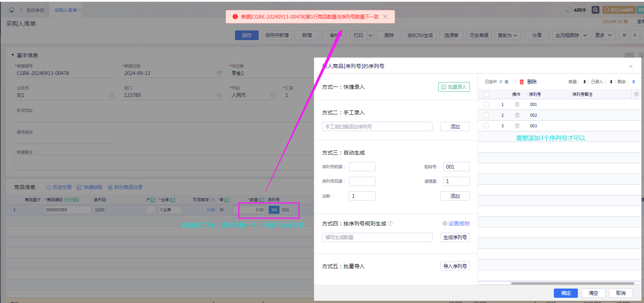Click the 批量录入 button
The image size is (644, 303).
(x=454, y=87)
